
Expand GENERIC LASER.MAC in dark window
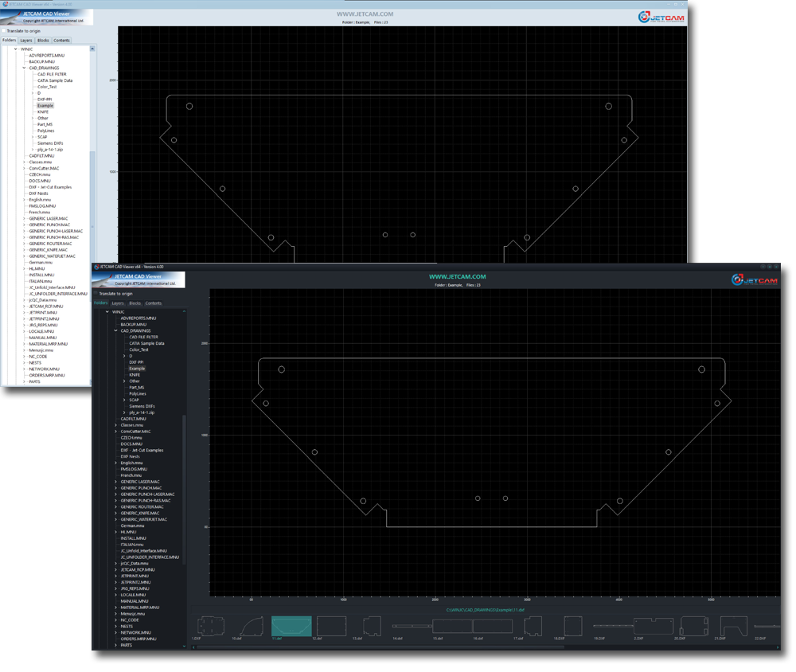115,482
